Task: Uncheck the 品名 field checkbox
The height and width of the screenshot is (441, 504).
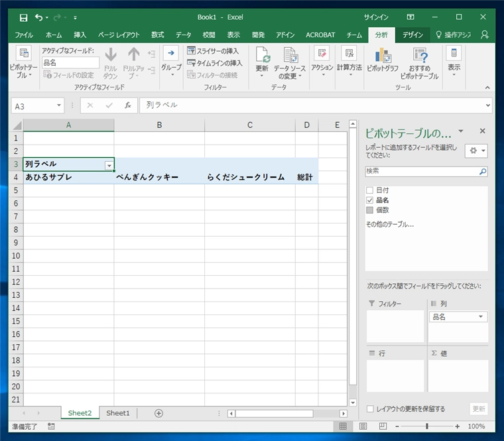Action: pyautogui.click(x=370, y=200)
